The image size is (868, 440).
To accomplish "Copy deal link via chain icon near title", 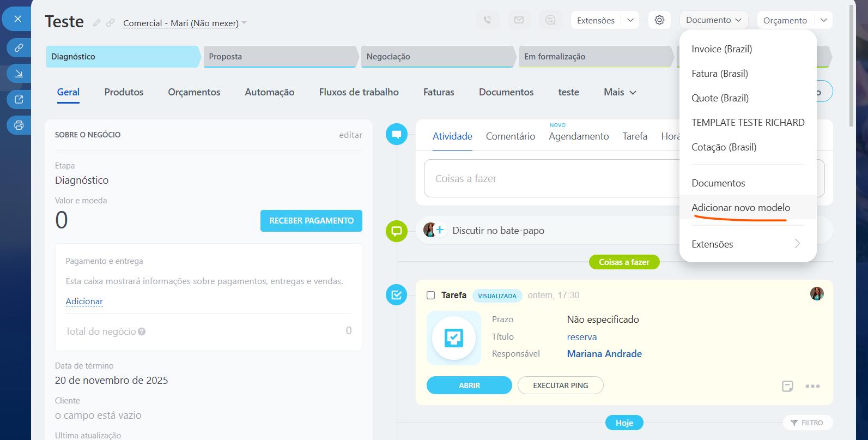I will (x=111, y=23).
